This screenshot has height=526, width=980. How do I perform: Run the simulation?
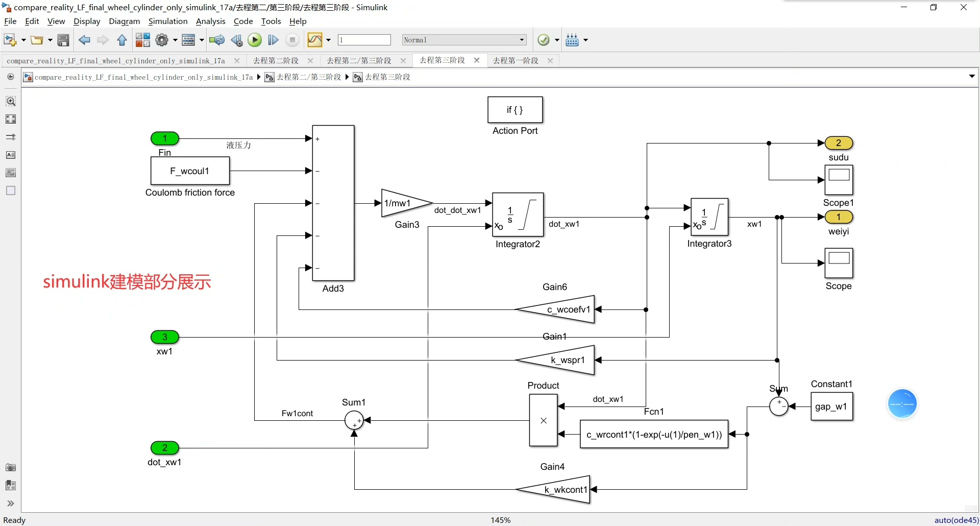pyautogui.click(x=254, y=40)
